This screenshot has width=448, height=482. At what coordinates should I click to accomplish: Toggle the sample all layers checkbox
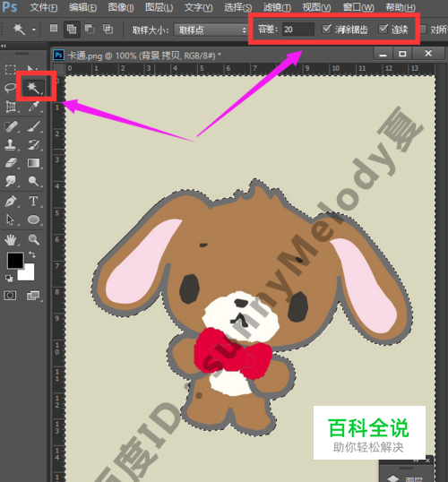click(x=423, y=30)
